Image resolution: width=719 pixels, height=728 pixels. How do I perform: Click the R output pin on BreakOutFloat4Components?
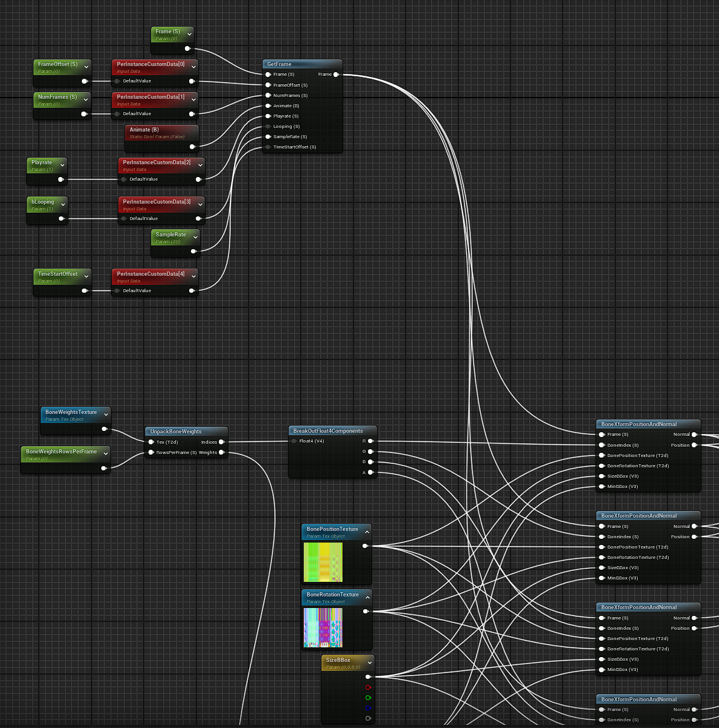[x=370, y=441]
